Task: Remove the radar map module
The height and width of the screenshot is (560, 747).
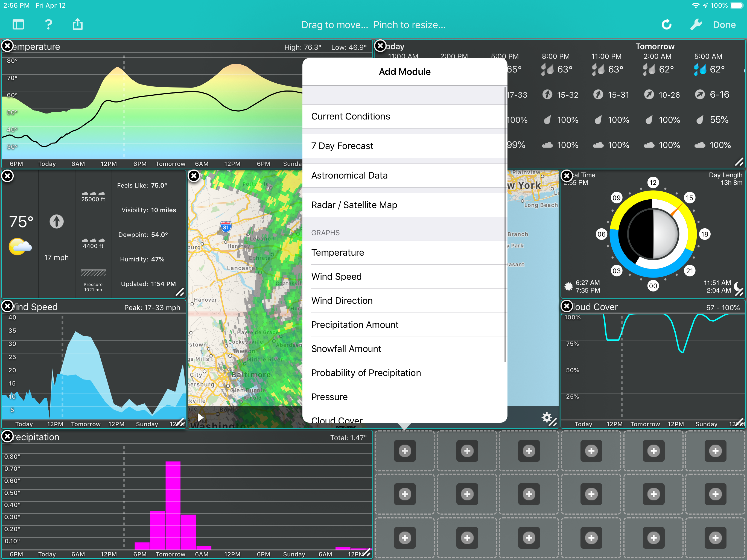Action: point(194,176)
